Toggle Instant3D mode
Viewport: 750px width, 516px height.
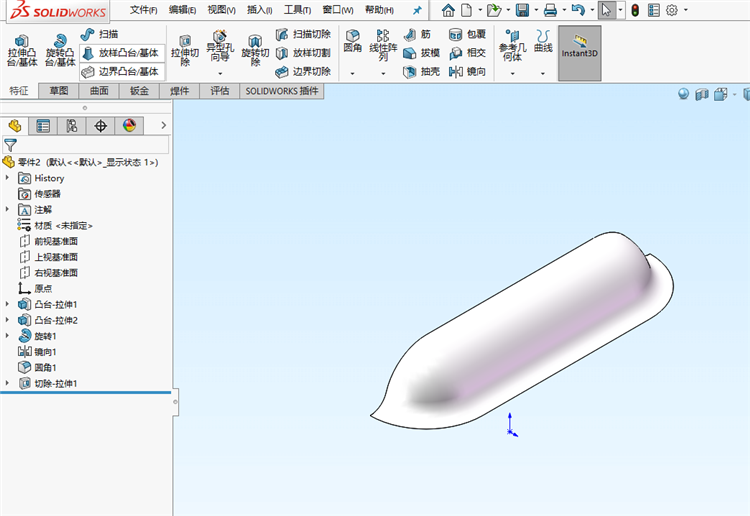pos(579,53)
